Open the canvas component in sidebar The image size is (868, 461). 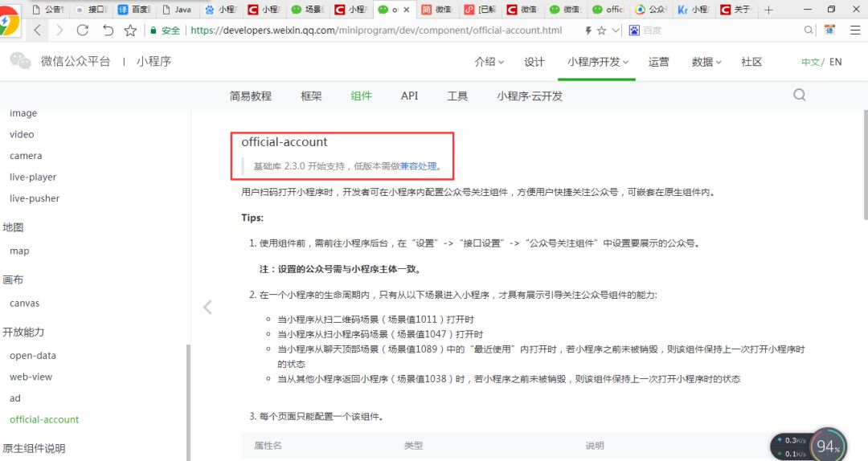[x=24, y=304]
